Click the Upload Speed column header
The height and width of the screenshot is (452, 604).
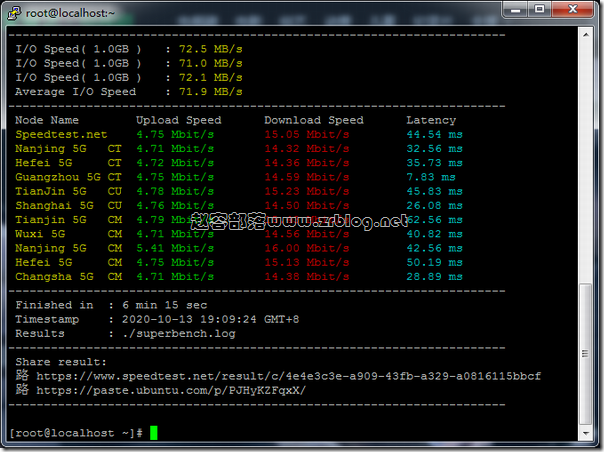click(178, 120)
